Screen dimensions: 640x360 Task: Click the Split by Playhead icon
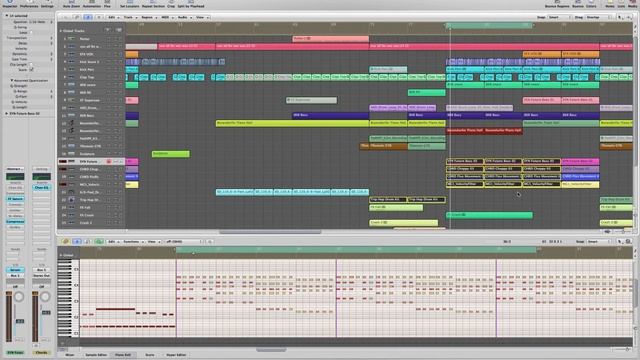(191, 4)
